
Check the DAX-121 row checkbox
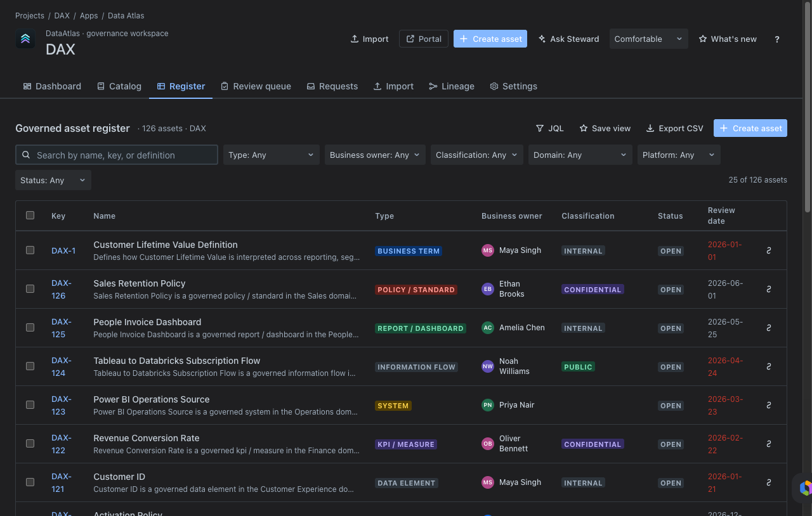pyautogui.click(x=30, y=482)
